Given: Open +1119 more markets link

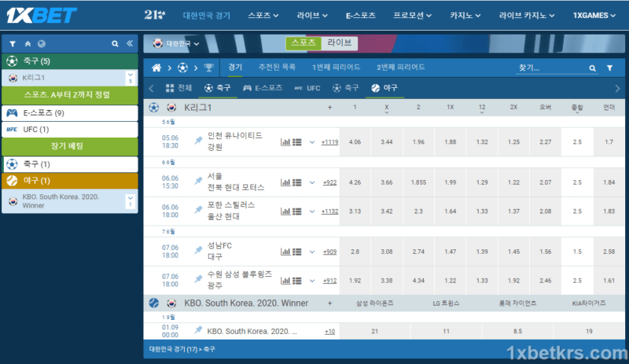Looking at the screenshot, I should coord(329,142).
